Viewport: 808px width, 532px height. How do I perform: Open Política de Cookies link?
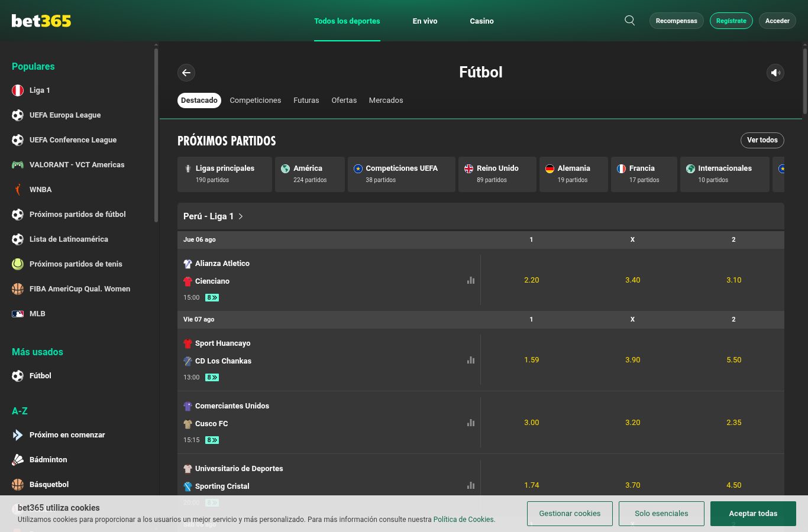coord(464,520)
